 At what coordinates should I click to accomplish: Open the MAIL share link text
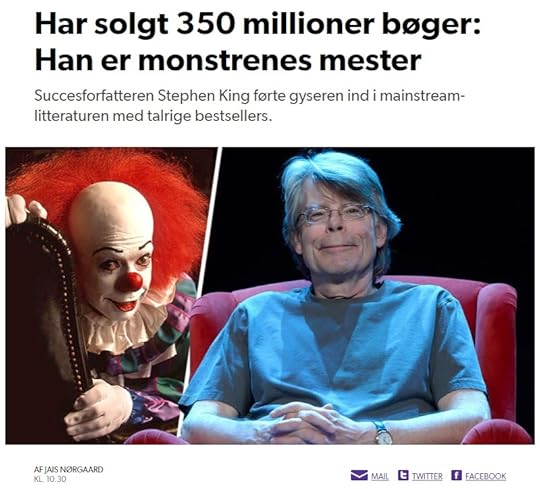coord(380,476)
